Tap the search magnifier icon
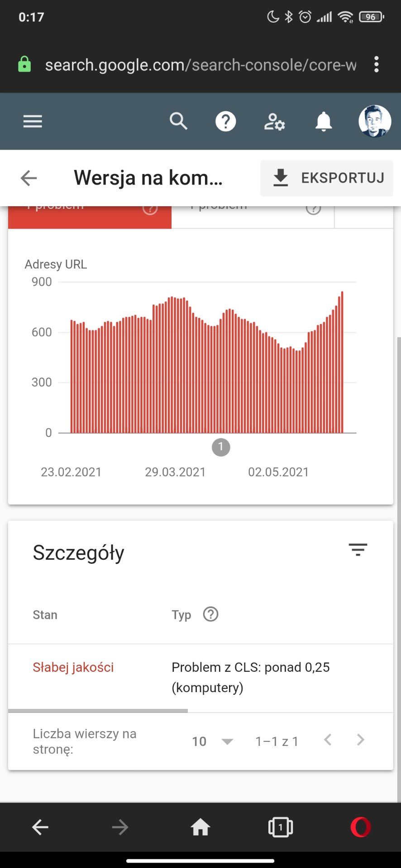The height and width of the screenshot is (868, 401). (178, 121)
